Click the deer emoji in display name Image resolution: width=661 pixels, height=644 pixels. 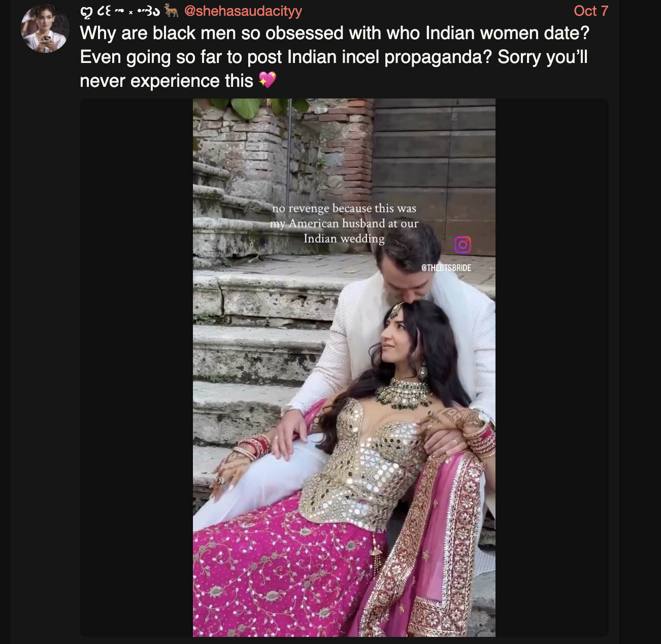pyautogui.click(x=172, y=11)
